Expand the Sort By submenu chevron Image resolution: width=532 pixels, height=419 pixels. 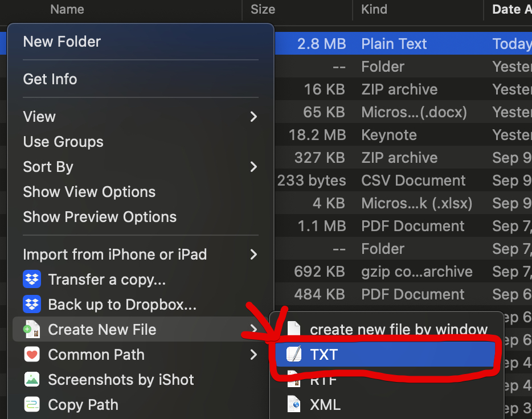[253, 166]
